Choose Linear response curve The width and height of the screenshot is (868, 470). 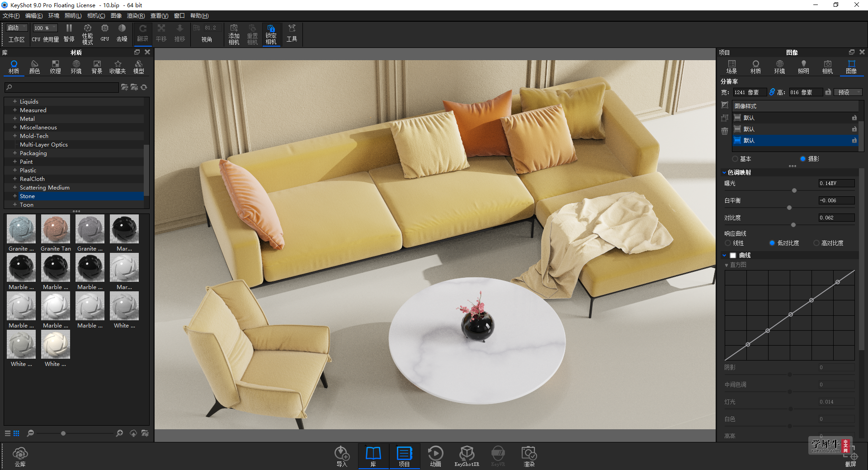click(728, 243)
